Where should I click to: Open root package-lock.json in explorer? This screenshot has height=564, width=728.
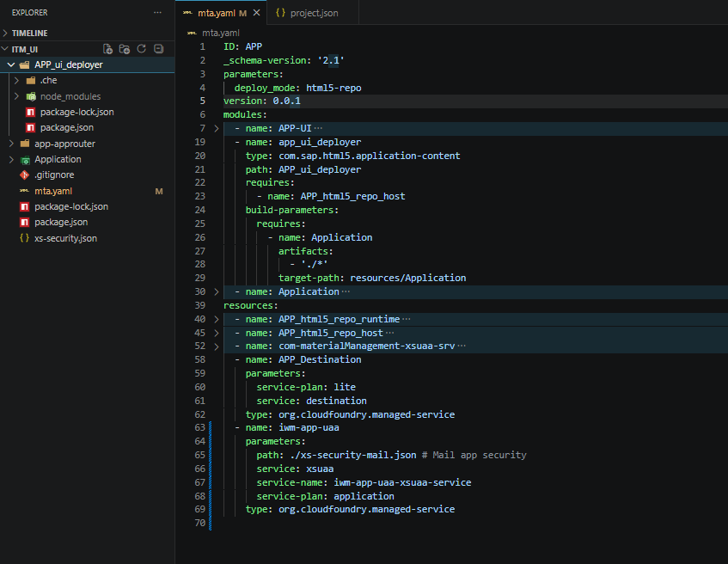(x=71, y=206)
